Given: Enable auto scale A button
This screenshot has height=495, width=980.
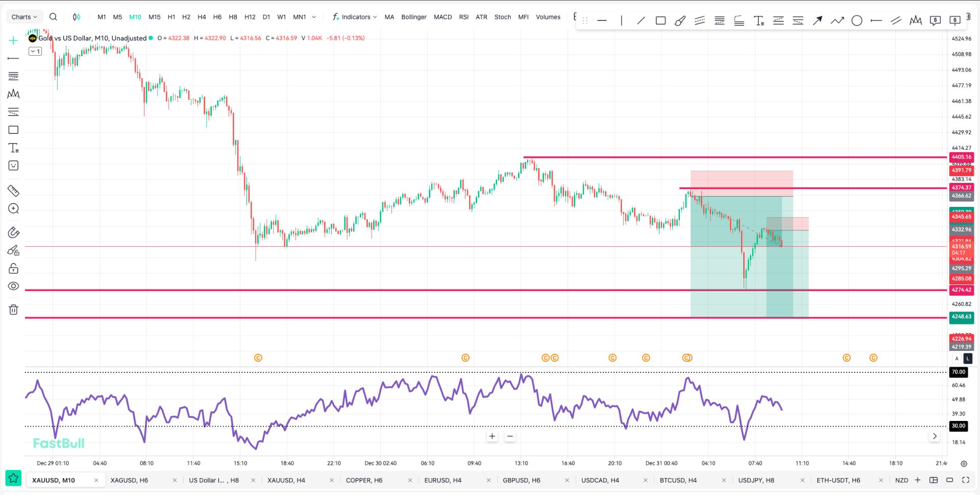Looking at the screenshot, I should click(957, 359).
